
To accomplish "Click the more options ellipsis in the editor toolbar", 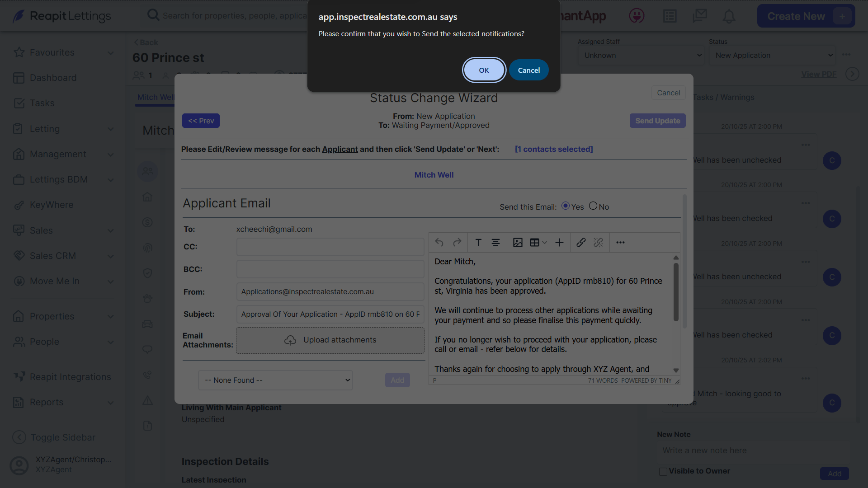I will coord(620,242).
